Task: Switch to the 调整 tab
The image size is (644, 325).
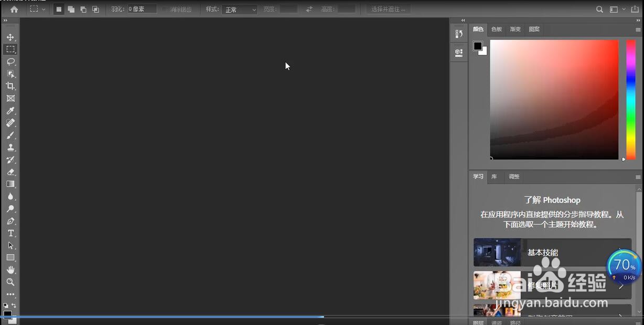Action: point(514,177)
